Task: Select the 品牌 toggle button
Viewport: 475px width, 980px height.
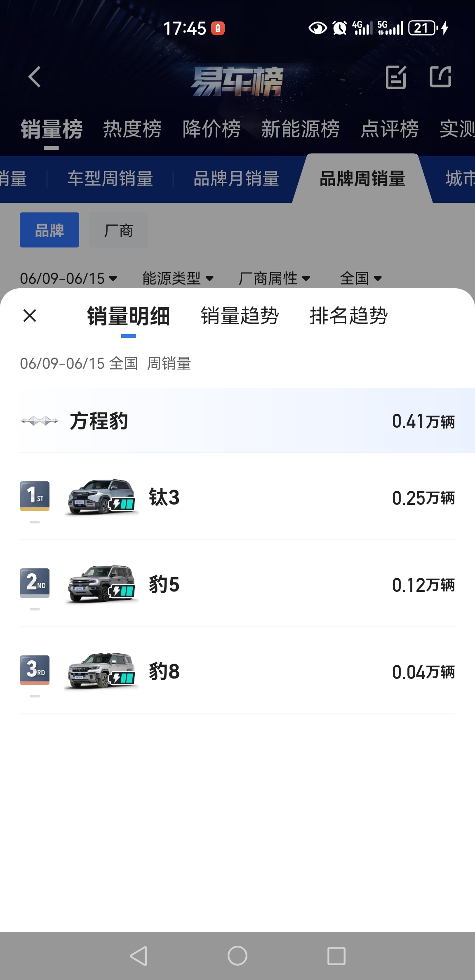Action: click(x=49, y=230)
